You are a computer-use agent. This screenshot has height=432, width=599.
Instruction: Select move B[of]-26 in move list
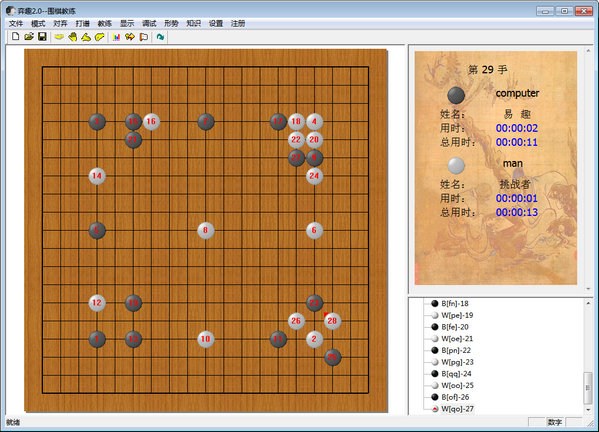coord(455,397)
